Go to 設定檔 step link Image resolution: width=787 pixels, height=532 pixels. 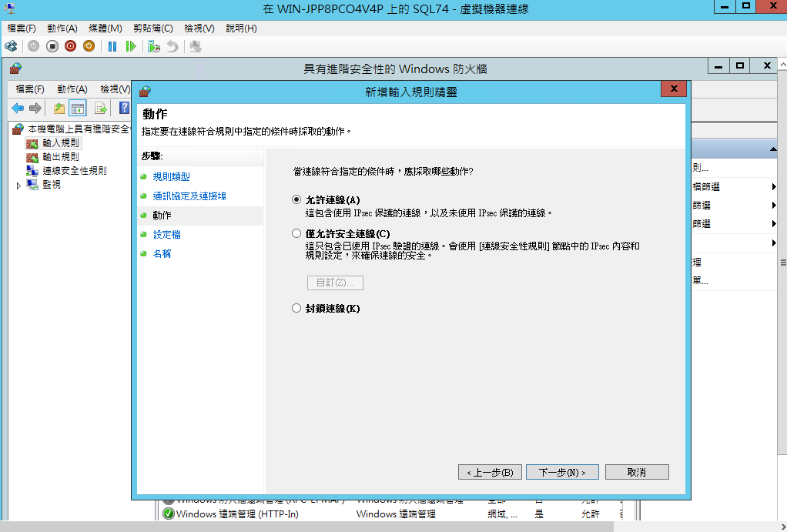[166, 234]
